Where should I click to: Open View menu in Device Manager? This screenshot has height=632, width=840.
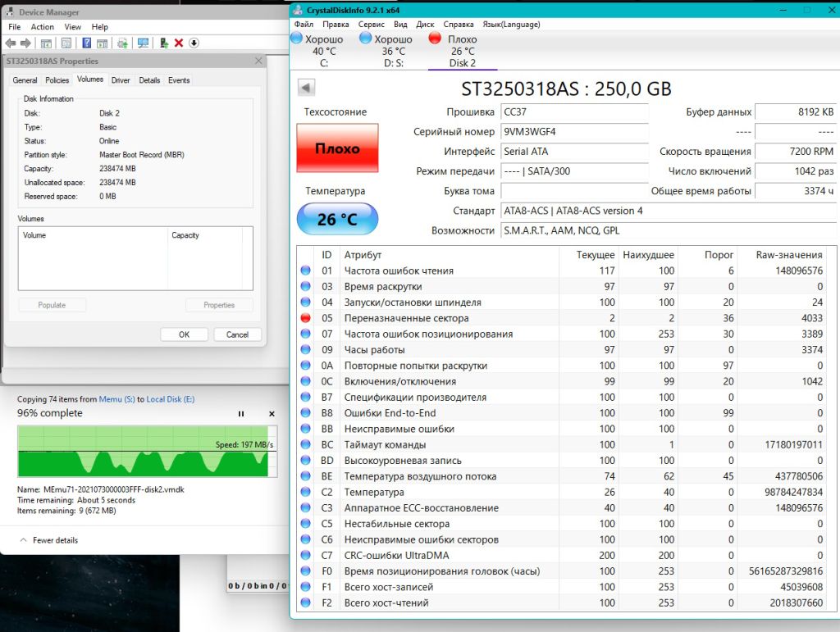click(73, 27)
